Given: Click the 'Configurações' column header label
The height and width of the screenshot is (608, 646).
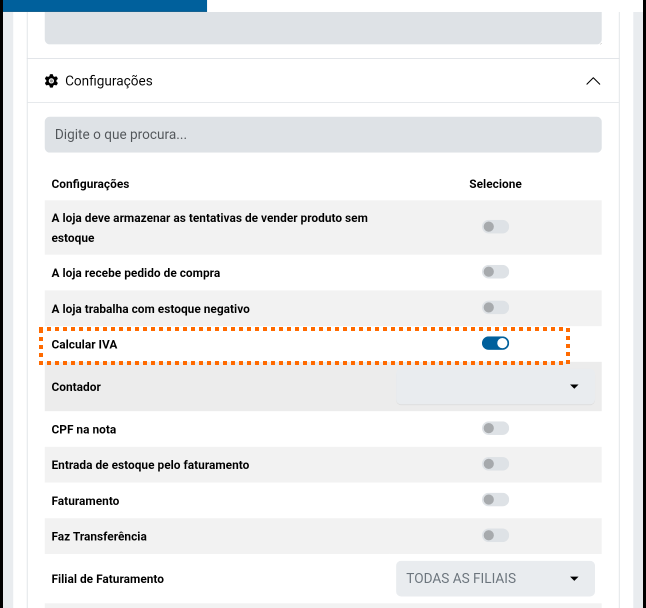Looking at the screenshot, I should [90, 184].
